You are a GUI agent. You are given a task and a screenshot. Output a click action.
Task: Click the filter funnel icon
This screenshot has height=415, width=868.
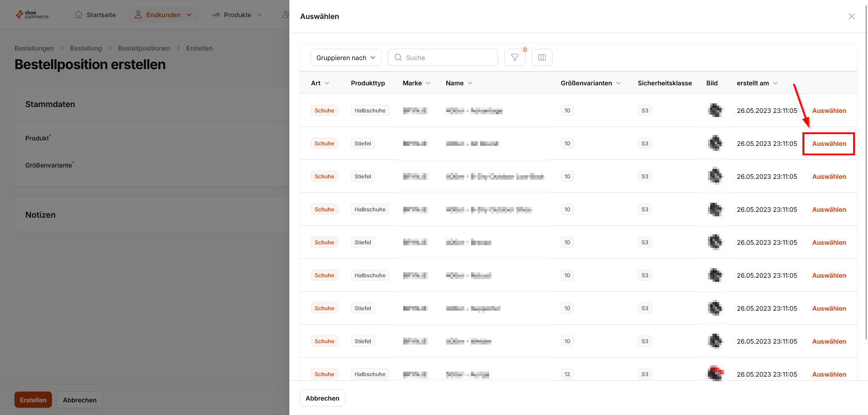coord(514,57)
